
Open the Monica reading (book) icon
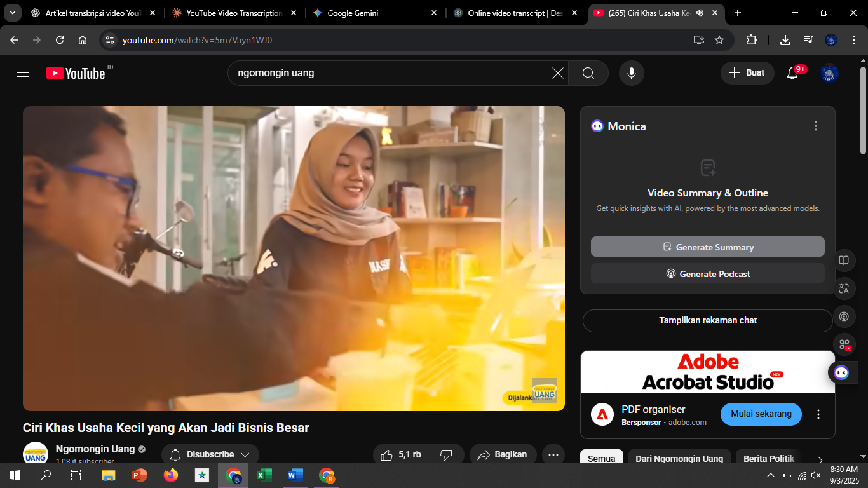(x=844, y=260)
